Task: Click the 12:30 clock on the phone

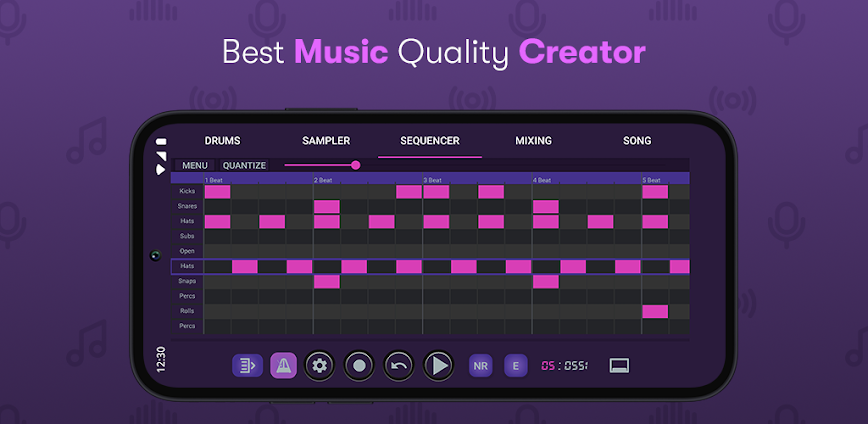Action: pos(161,359)
